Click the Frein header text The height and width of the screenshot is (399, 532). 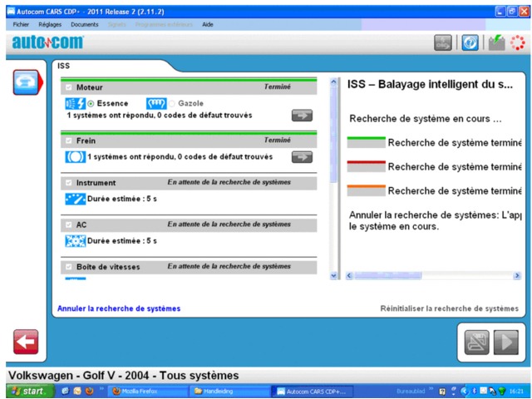(x=86, y=140)
